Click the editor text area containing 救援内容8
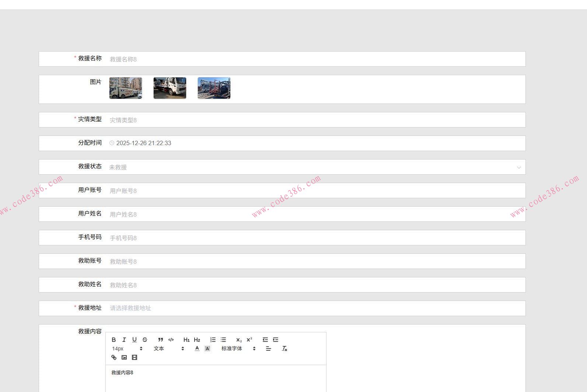 [x=216, y=378]
